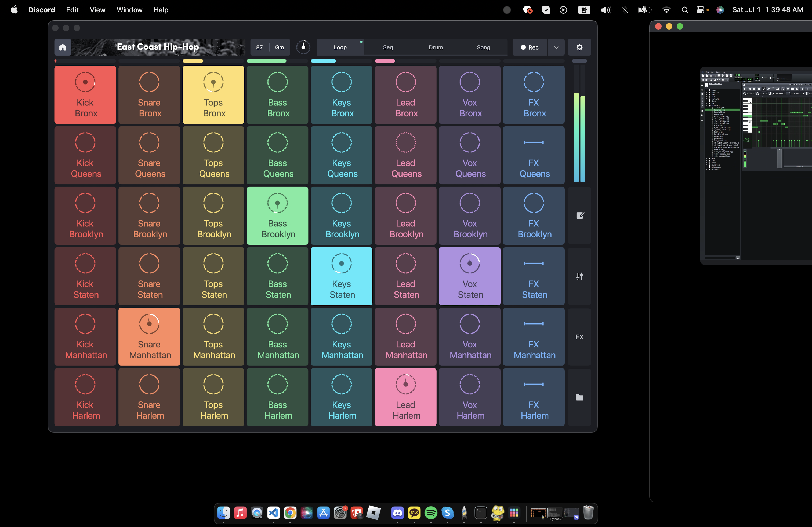
Task: Click the LMMS window preview thumbnail
Action: point(756,165)
